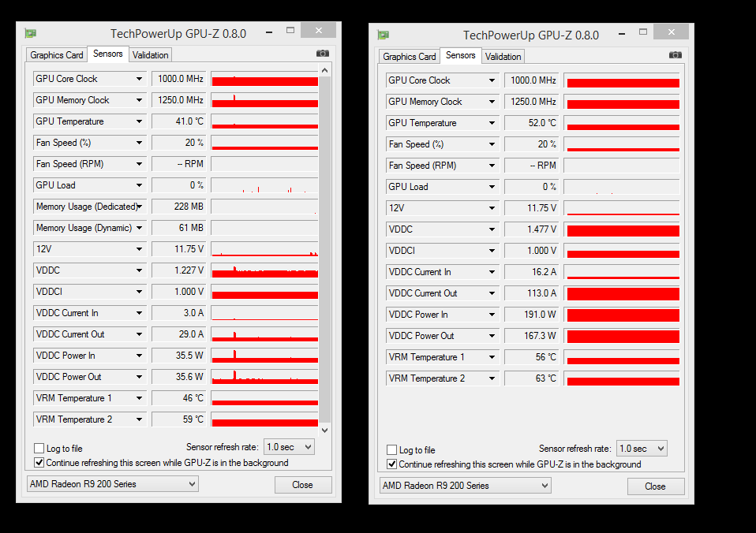The width and height of the screenshot is (756, 533).
Task: Enable Log to file in right window
Action: point(392,450)
